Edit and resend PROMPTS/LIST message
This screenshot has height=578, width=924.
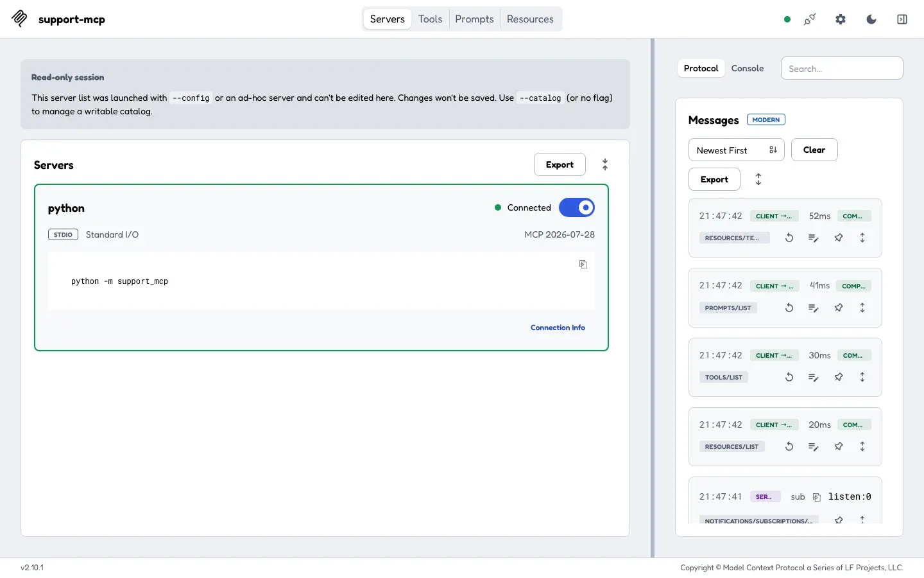click(814, 308)
